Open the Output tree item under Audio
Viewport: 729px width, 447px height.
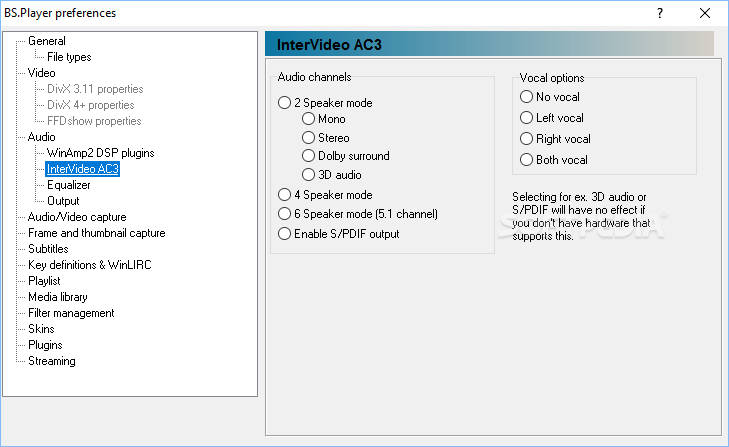pyautogui.click(x=63, y=201)
